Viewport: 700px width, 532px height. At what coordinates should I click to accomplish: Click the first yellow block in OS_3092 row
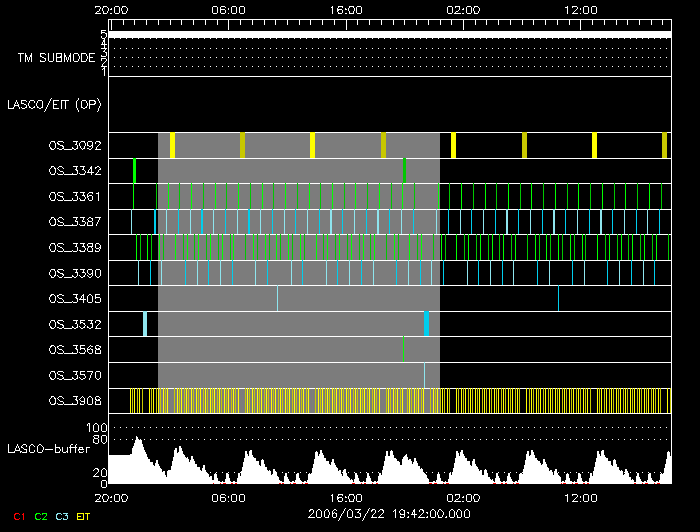click(x=172, y=145)
